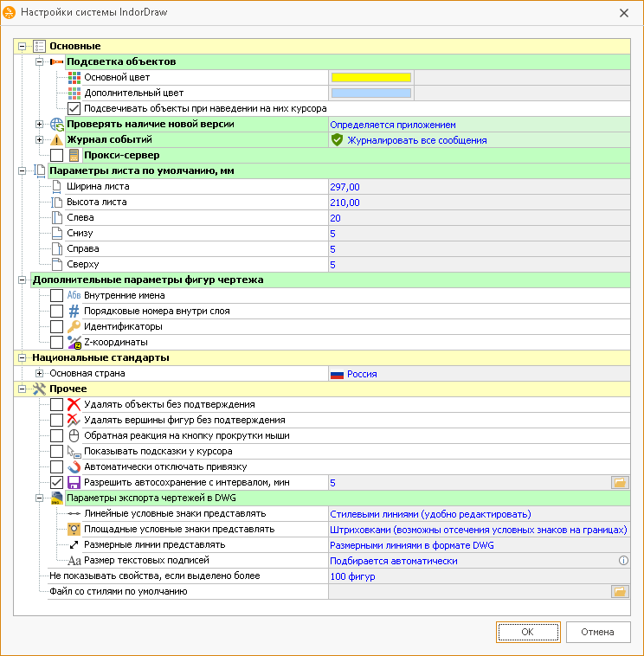Click the green shield icon for journaling
This screenshot has width=644, height=656.
337,140
